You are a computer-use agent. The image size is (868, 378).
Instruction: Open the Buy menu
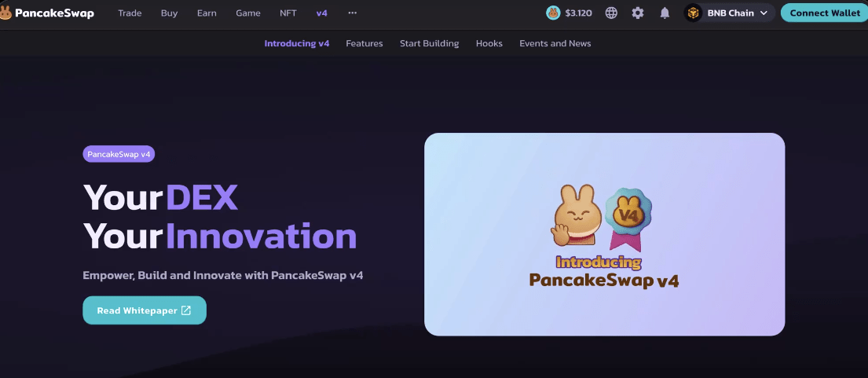[x=169, y=13]
